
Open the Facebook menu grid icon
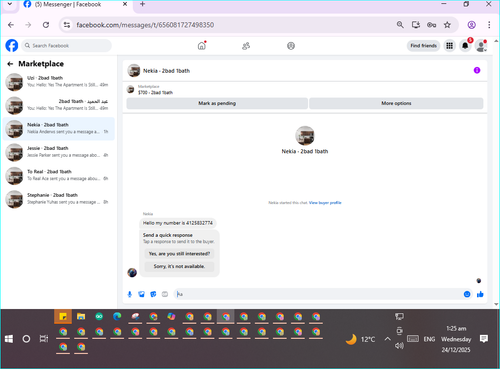[449, 46]
